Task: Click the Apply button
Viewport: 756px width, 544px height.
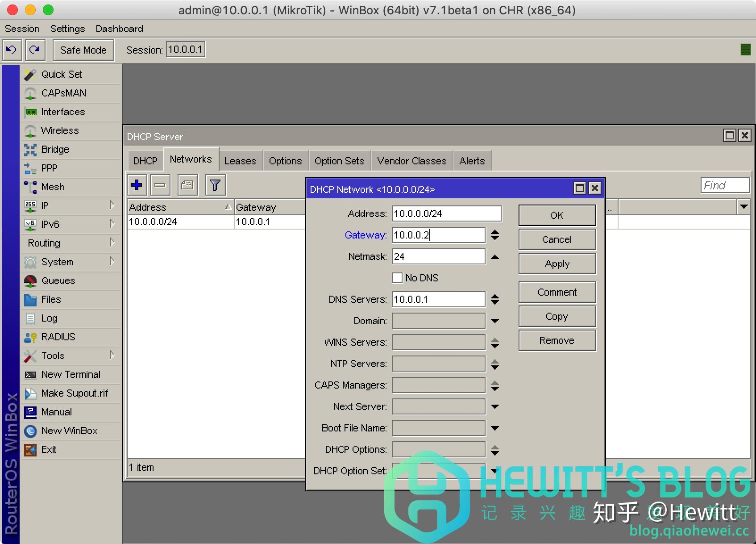Action: (x=557, y=264)
